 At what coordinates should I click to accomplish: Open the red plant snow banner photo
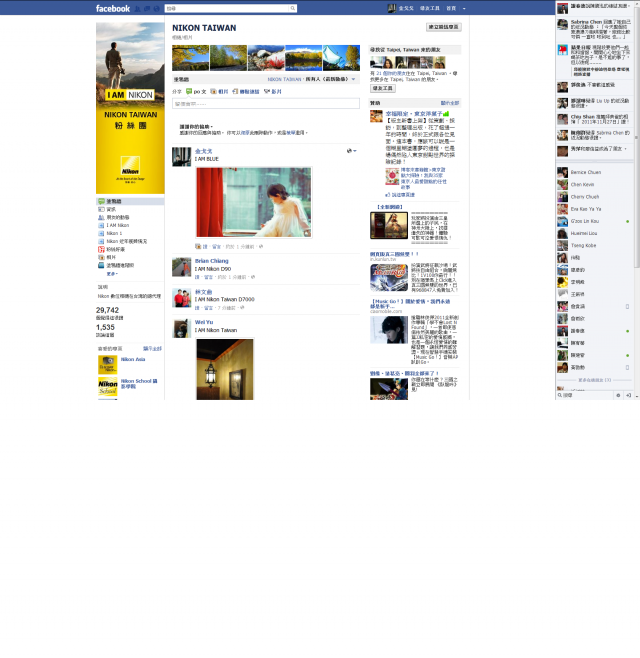pos(266,58)
